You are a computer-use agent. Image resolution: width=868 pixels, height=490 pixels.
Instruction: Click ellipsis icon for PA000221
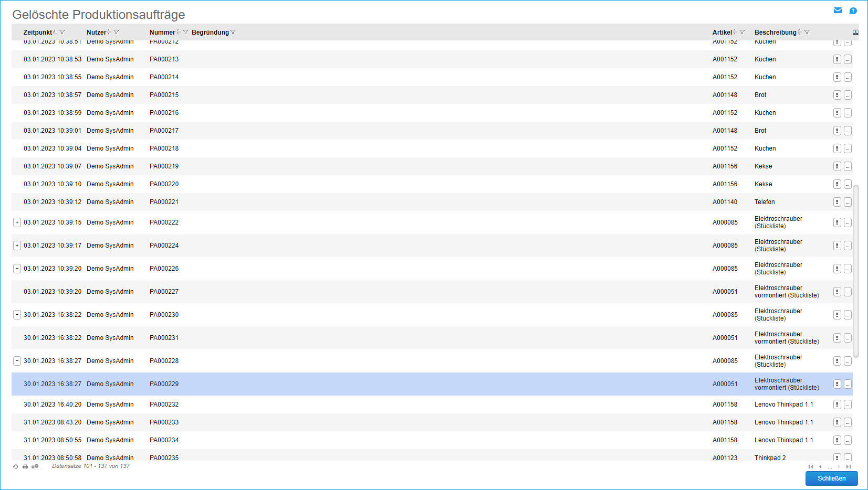pyautogui.click(x=848, y=202)
